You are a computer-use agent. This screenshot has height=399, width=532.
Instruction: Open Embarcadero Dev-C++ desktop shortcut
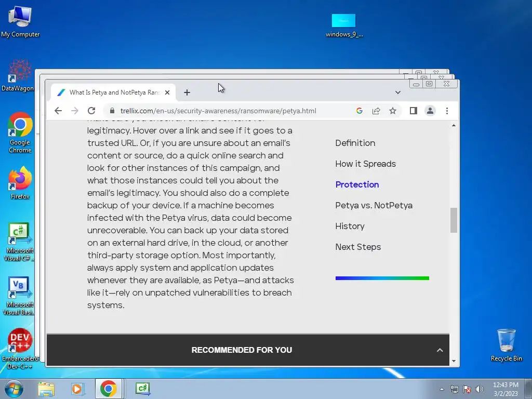20,349
